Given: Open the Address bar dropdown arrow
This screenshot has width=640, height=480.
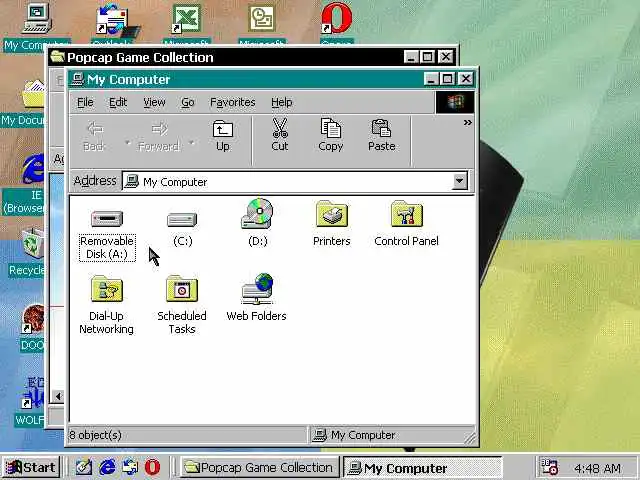Looking at the screenshot, I should coord(460,181).
